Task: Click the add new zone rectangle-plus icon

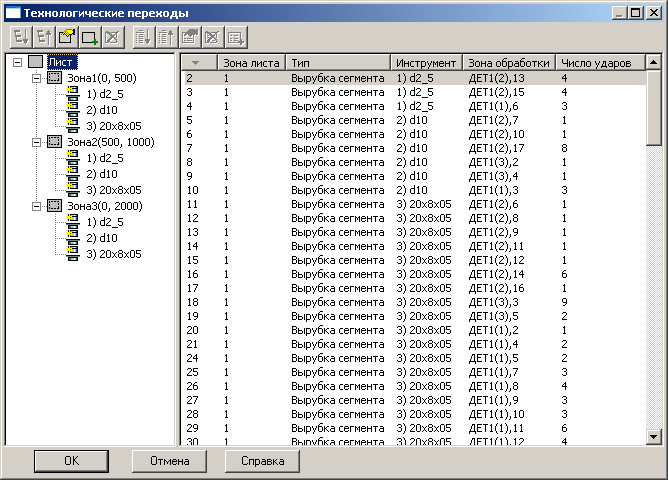Action: 89,38
